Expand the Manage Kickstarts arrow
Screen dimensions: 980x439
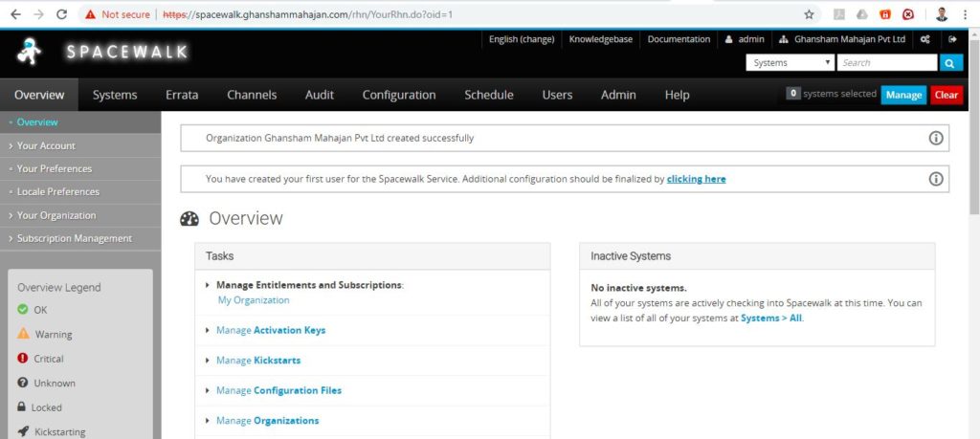click(208, 361)
